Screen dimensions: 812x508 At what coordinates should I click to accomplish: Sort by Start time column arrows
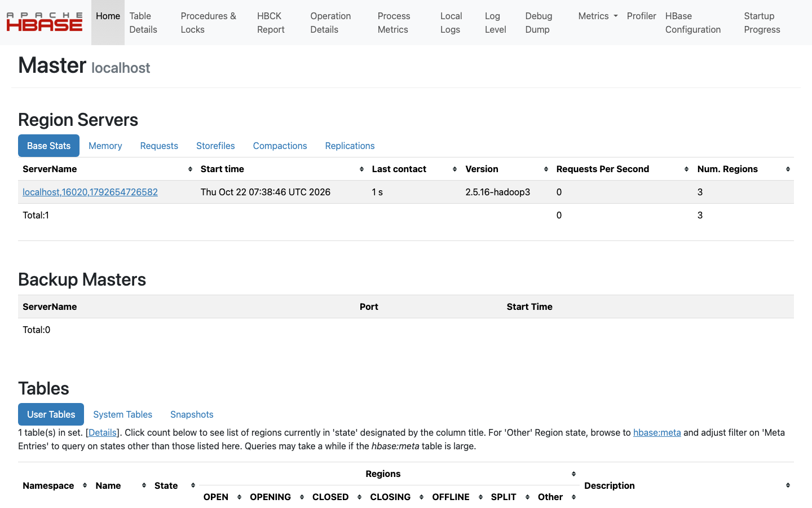click(361, 169)
